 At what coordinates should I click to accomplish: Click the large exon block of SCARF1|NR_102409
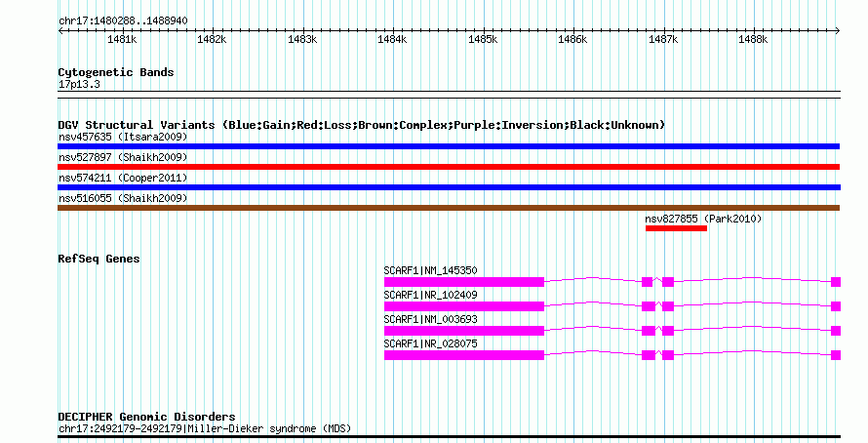[464, 306]
